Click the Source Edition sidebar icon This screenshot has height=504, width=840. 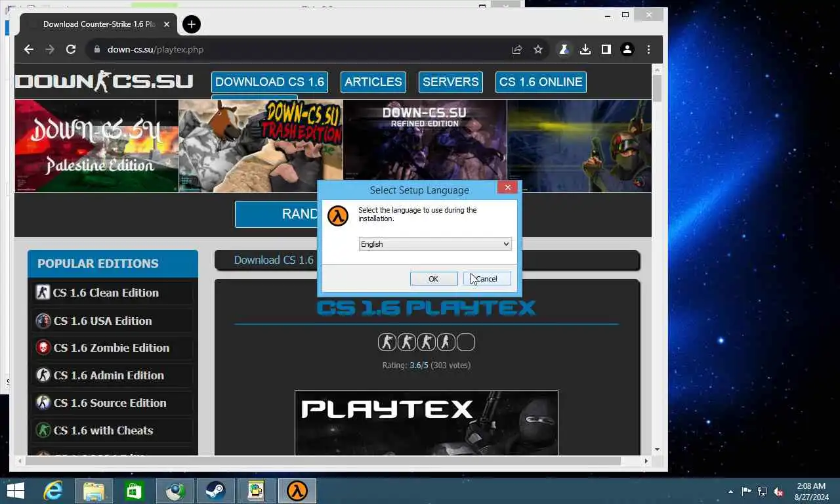click(x=43, y=403)
